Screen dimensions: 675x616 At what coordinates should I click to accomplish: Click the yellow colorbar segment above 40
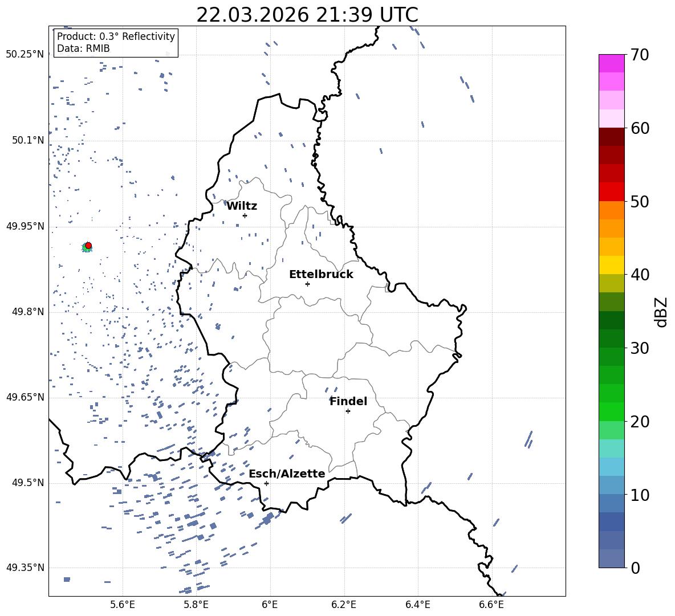pos(612,265)
